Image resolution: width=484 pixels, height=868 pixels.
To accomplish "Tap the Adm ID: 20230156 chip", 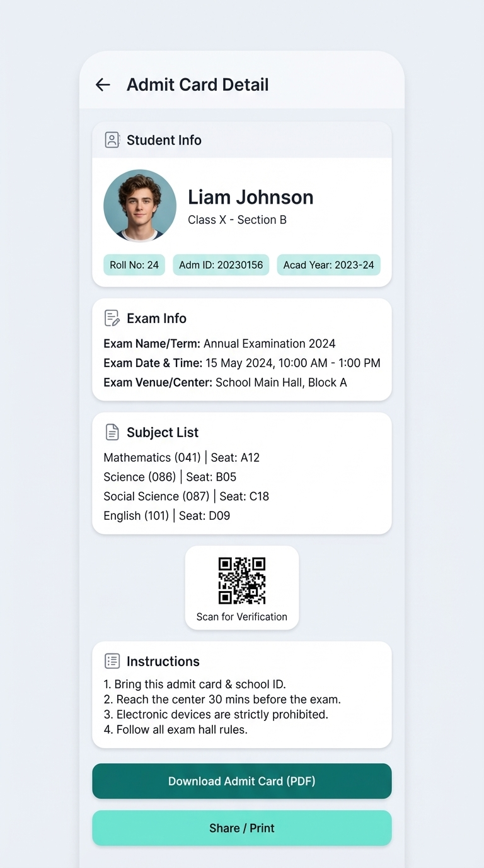I will pos(221,265).
